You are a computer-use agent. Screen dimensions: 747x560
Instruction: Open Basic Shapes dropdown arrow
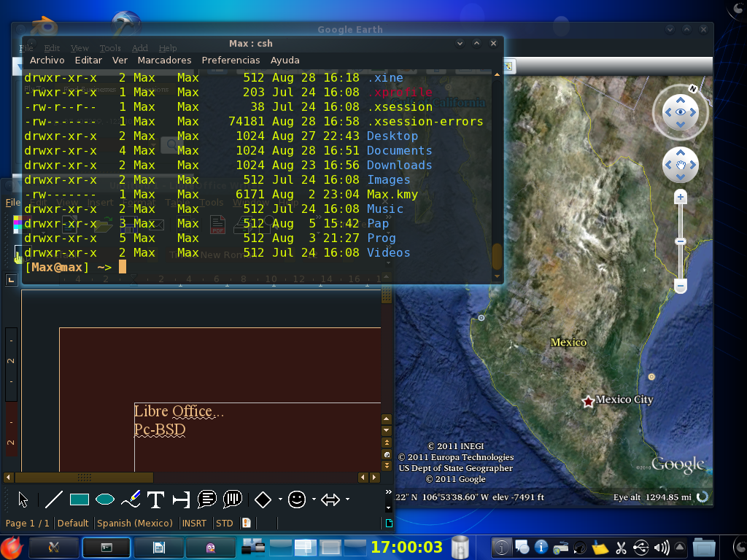click(280, 499)
